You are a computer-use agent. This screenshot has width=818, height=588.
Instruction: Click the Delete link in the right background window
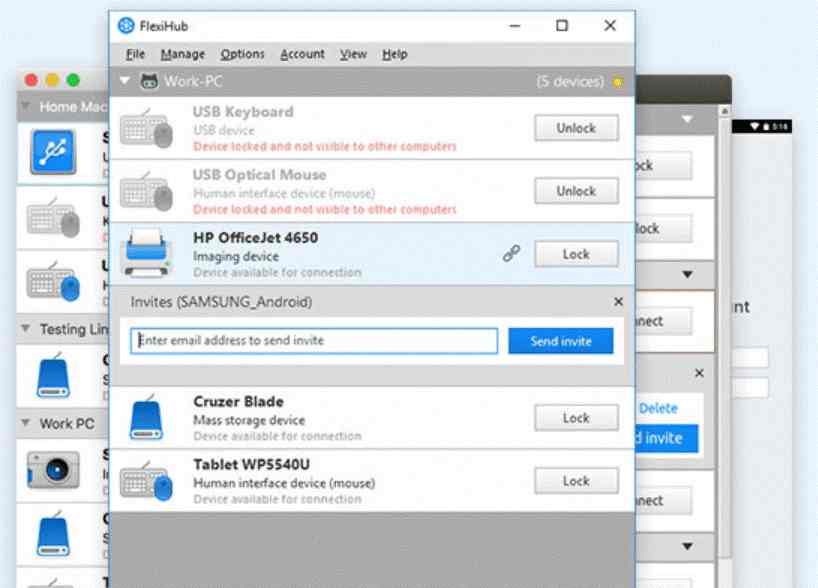pos(658,408)
